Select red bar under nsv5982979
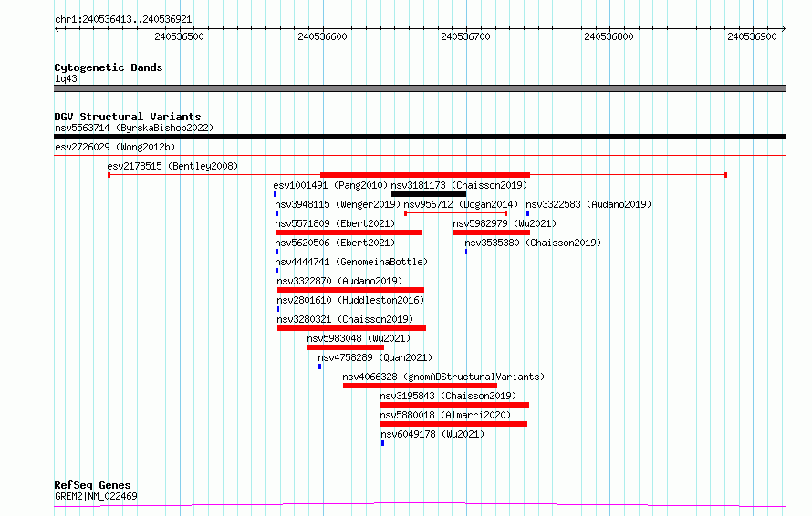 (492, 232)
